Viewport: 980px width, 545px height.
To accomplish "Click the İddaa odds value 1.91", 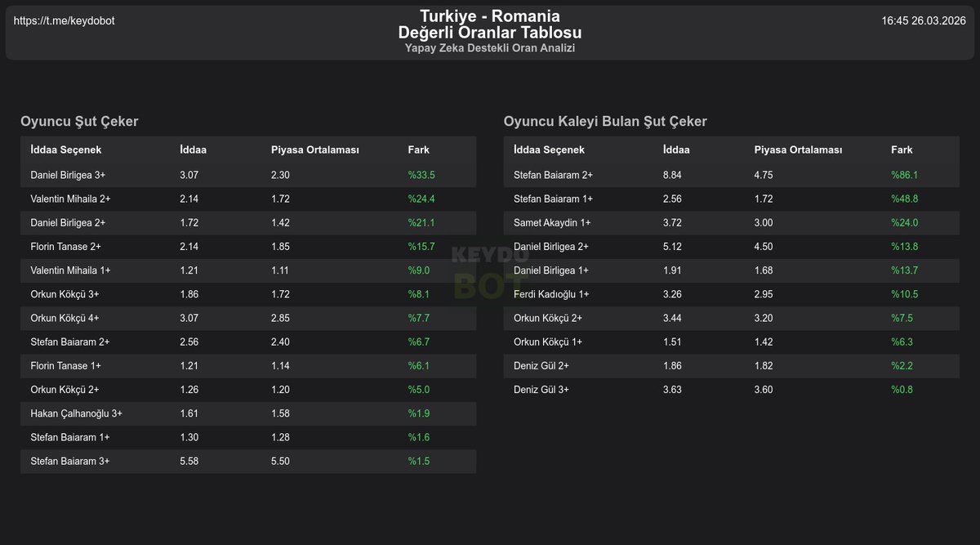I will tap(673, 270).
